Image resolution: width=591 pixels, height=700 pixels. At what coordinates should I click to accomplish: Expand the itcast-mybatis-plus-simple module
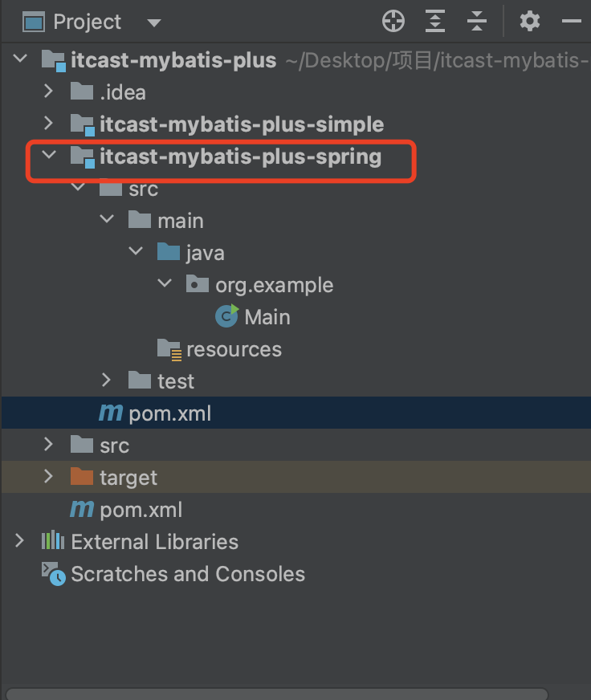coord(49,124)
